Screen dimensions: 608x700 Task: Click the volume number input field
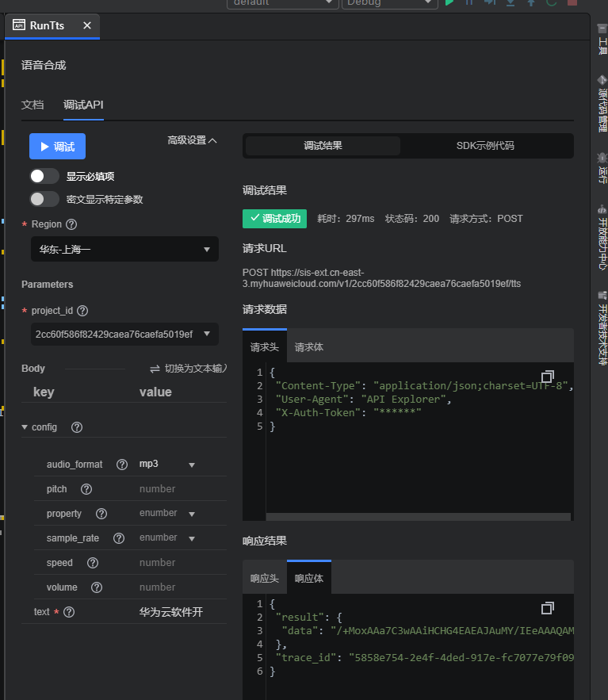pos(181,587)
